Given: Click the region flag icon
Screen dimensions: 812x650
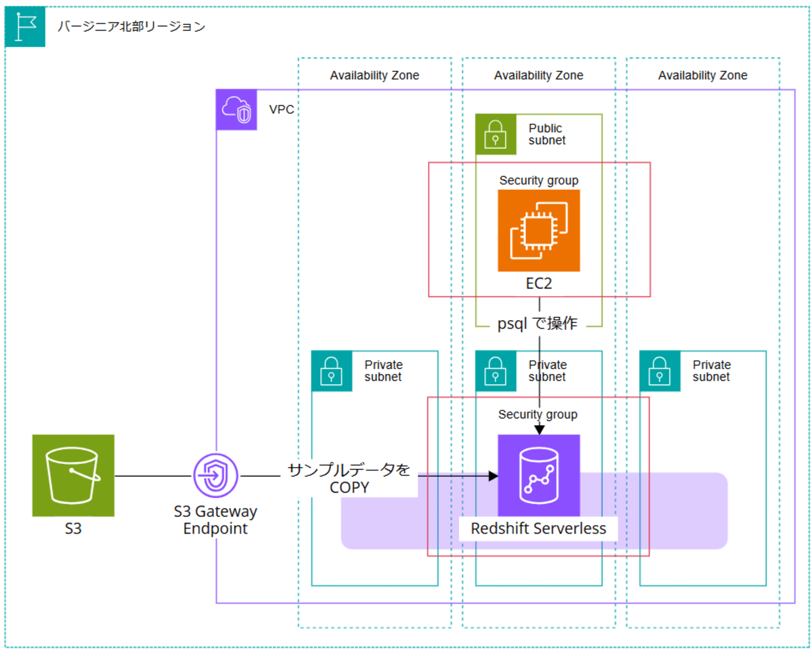Looking at the screenshot, I should (x=25, y=26).
